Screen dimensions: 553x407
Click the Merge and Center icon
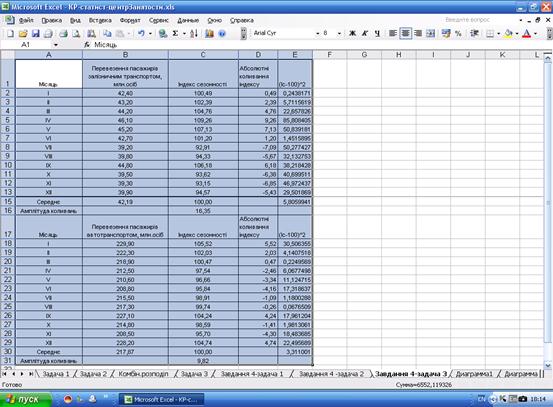(x=430, y=34)
